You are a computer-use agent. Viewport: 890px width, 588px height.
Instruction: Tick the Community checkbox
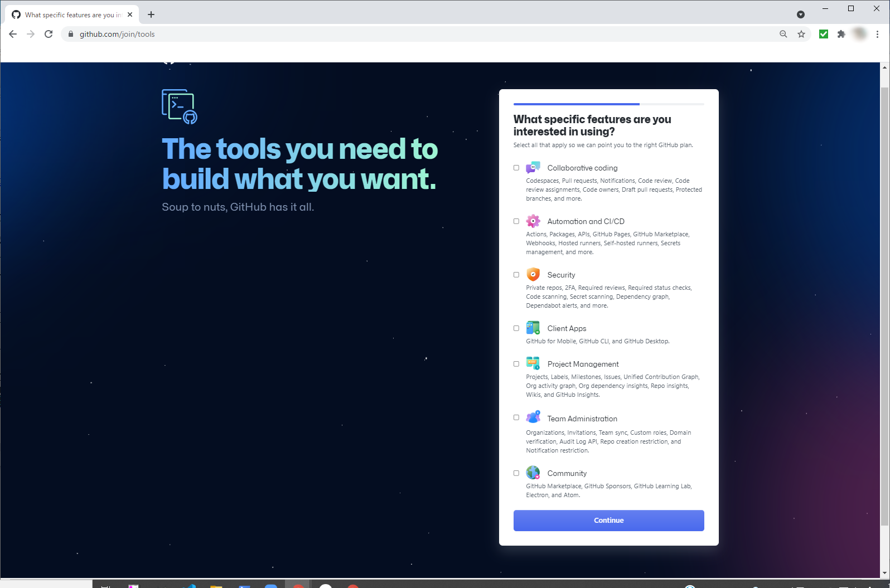[516, 473]
